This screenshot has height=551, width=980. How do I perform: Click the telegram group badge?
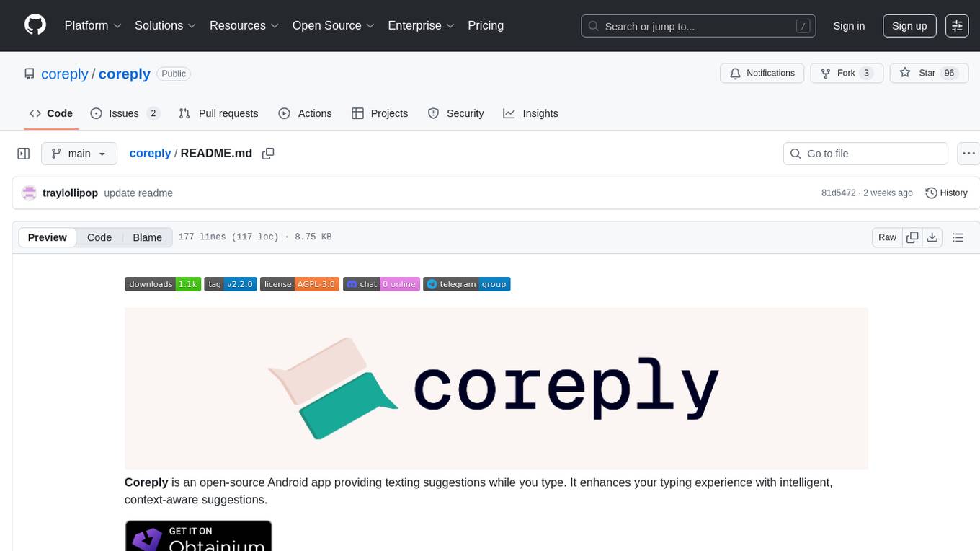(467, 284)
